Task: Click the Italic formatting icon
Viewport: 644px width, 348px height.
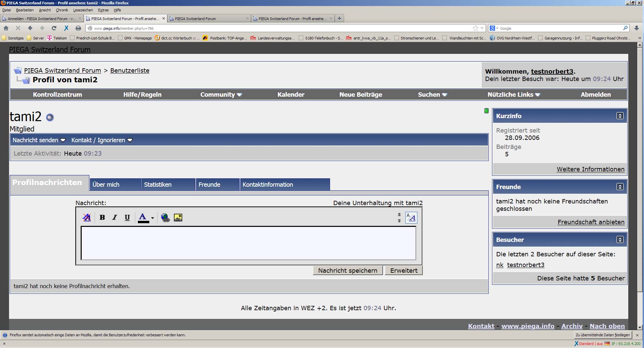Action: 114,217
